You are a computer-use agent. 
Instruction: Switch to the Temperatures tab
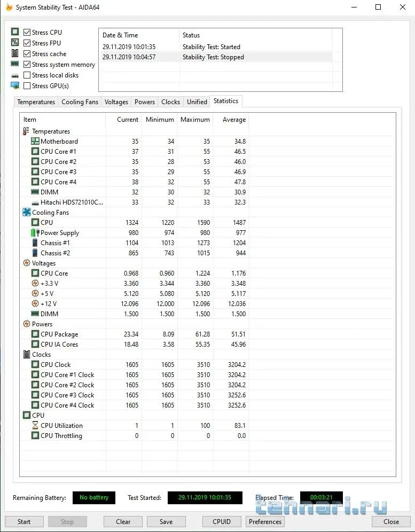36,102
